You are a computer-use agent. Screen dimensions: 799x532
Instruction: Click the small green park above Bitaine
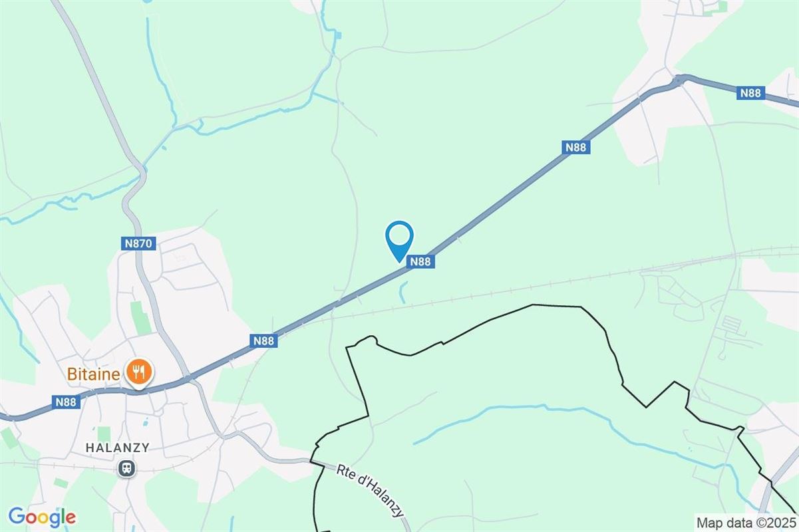pyautogui.click(x=140, y=318)
